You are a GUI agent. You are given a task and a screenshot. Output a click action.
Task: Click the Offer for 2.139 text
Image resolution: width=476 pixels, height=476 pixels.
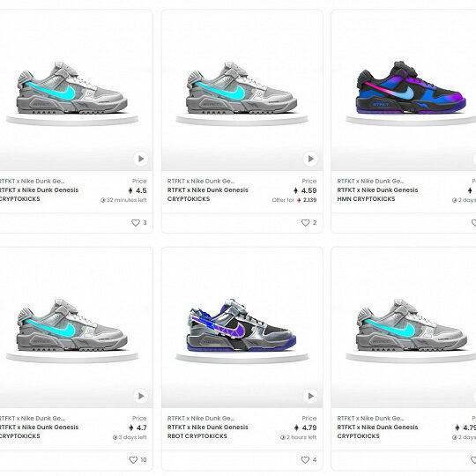tap(294, 200)
